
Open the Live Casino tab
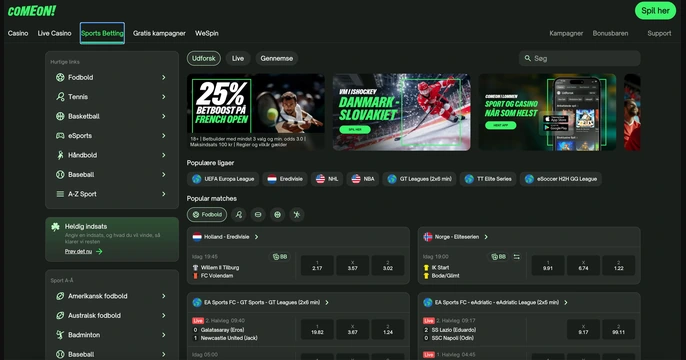click(54, 33)
